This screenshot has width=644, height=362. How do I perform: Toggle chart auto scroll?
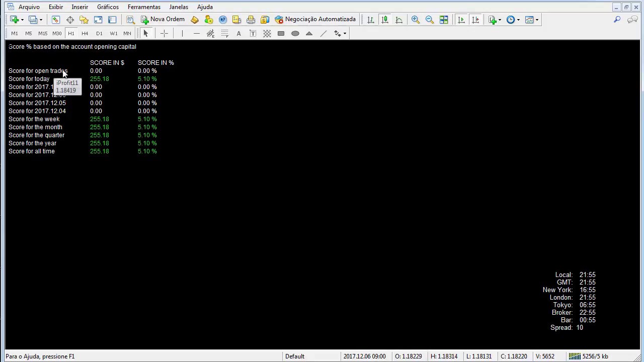click(461, 20)
